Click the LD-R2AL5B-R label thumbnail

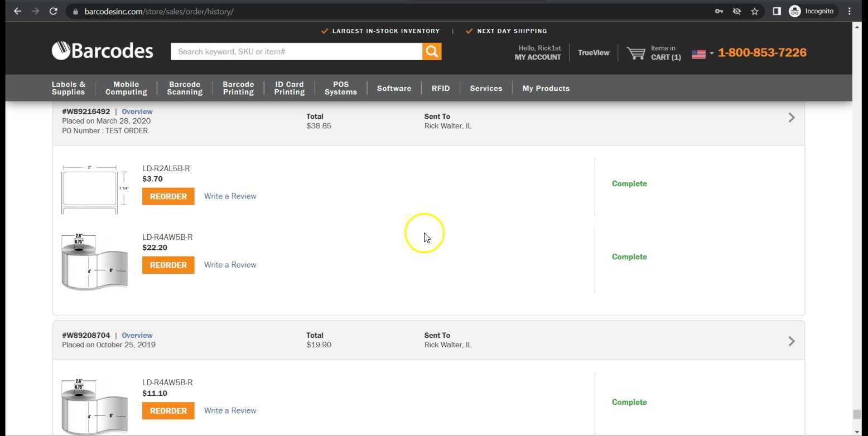coord(94,190)
